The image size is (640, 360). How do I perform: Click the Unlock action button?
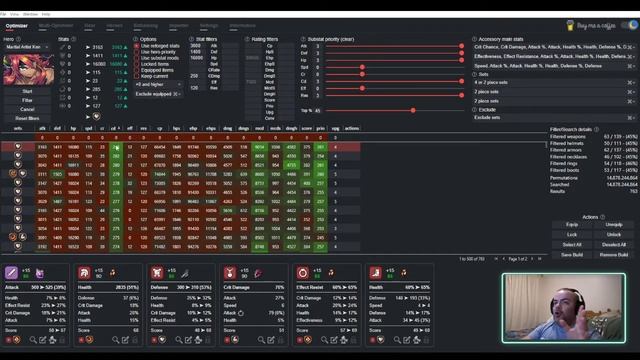613,235
